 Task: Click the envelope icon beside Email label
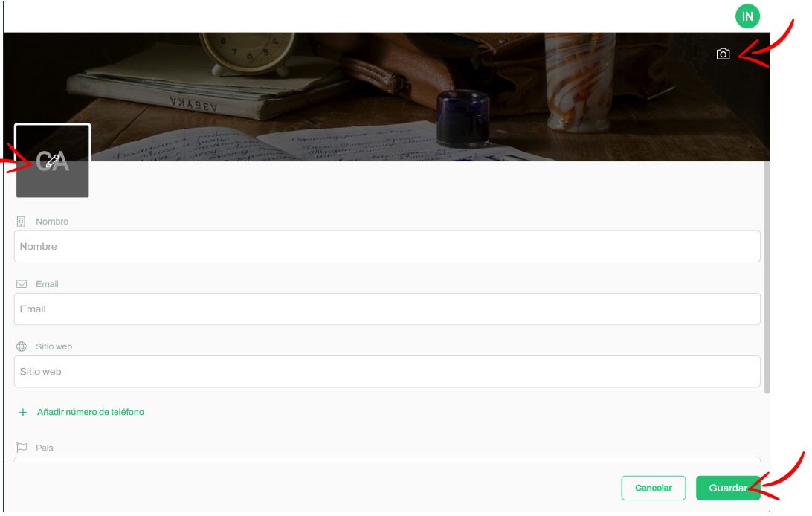22,283
